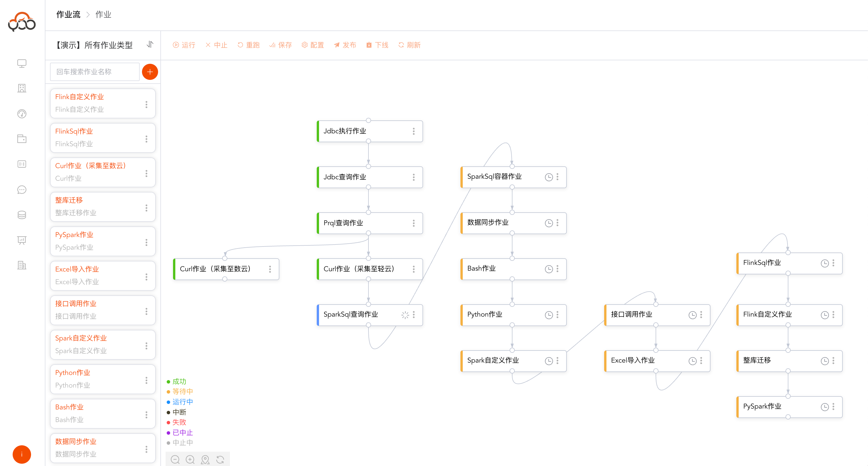Open three-dot menu on PySpark作业 canvas node

(x=833, y=407)
